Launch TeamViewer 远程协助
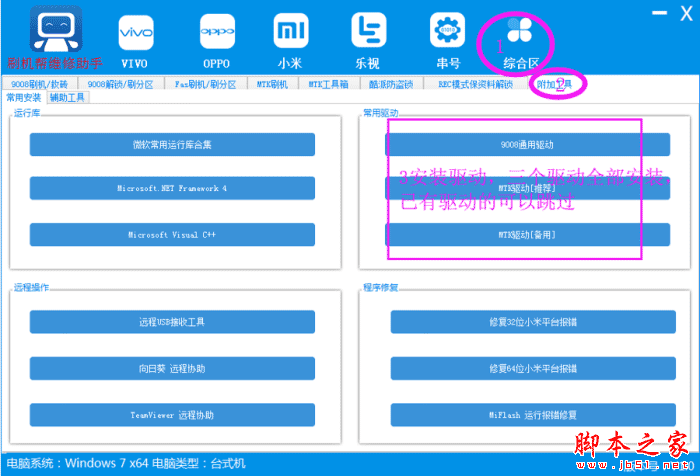 [172, 415]
